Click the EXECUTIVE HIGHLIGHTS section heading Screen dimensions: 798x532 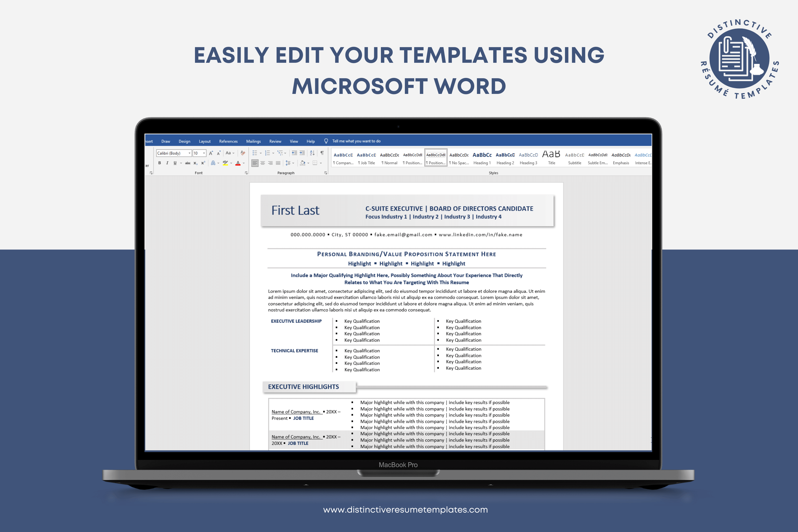click(x=303, y=387)
